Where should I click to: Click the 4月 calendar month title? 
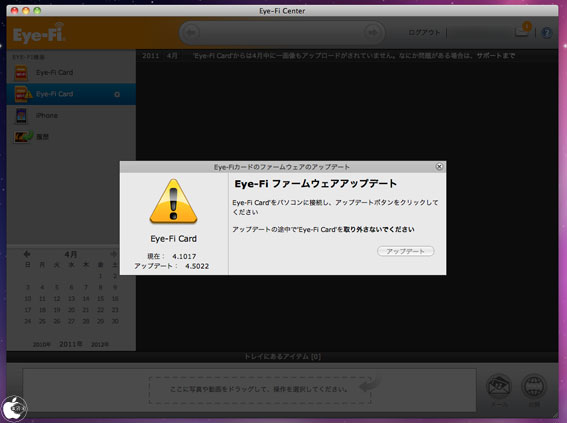(x=71, y=254)
